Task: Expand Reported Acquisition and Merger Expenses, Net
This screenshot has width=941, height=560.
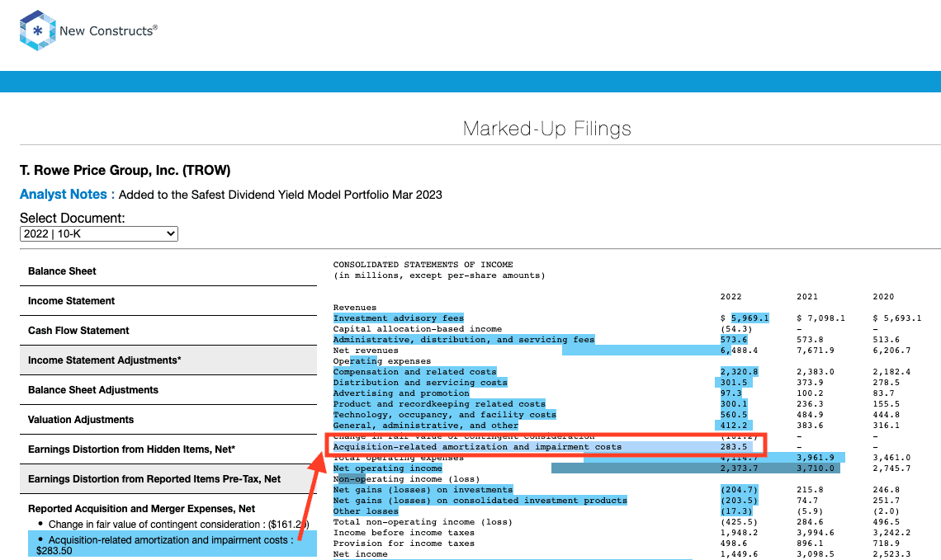Action: click(142, 508)
